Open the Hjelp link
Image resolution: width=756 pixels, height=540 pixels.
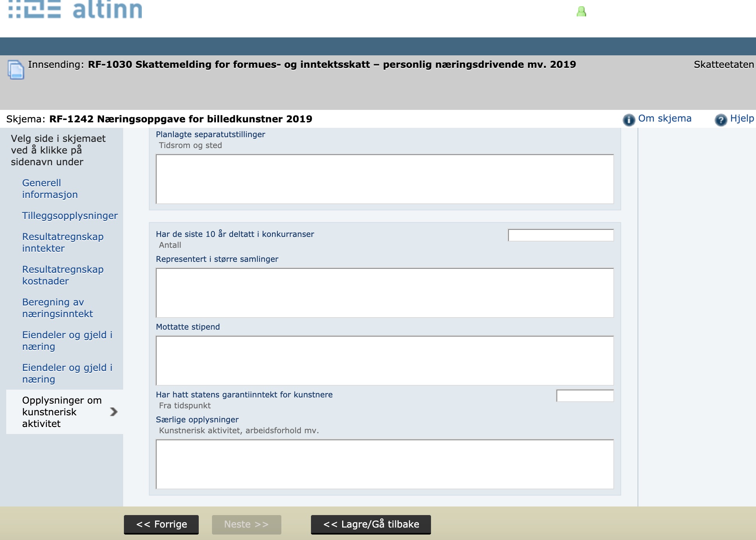(x=742, y=118)
